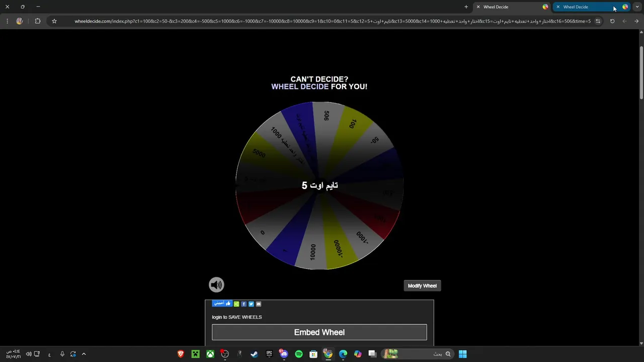Open the browser main menu dots
Viewport: 644px width, 362px height.
pyautogui.click(x=7, y=21)
